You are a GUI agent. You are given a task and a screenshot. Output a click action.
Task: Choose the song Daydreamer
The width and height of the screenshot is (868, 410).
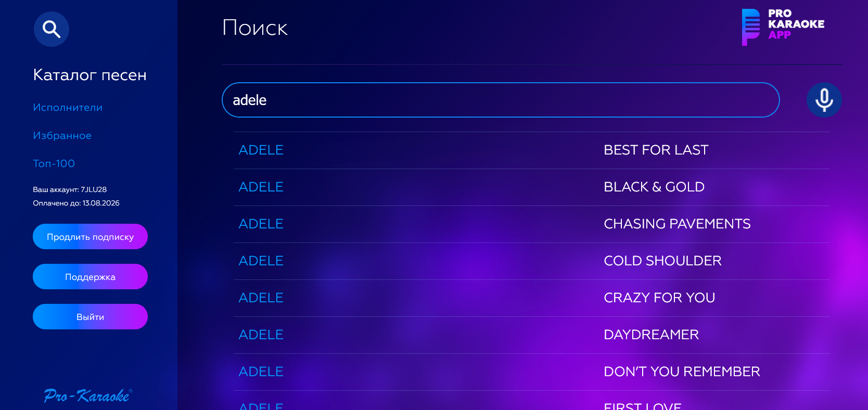(651, 335)
